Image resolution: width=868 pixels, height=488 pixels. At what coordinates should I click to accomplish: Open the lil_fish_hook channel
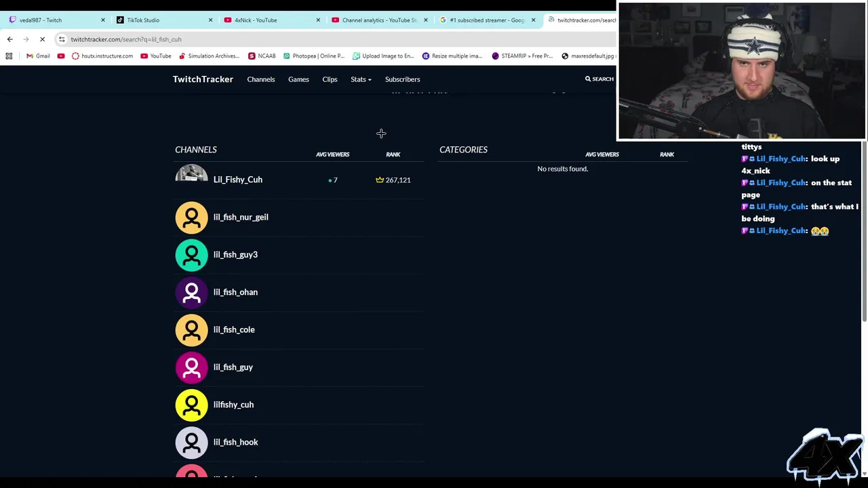(235, 442)
